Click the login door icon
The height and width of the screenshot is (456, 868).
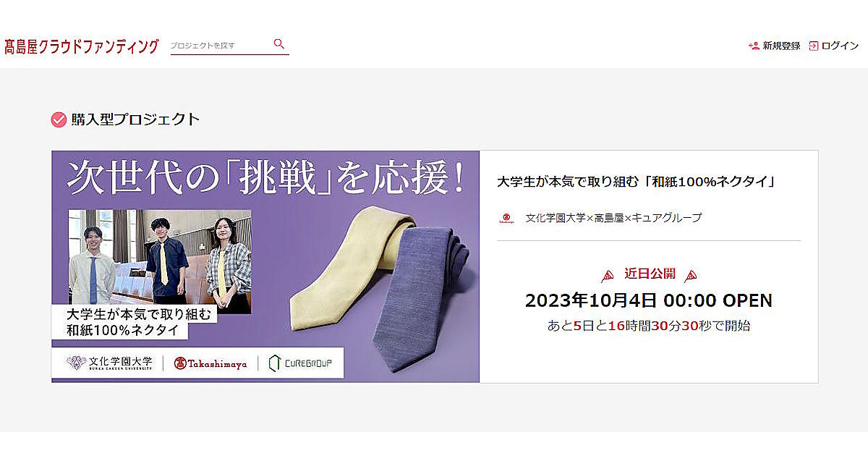pos(814,46)
